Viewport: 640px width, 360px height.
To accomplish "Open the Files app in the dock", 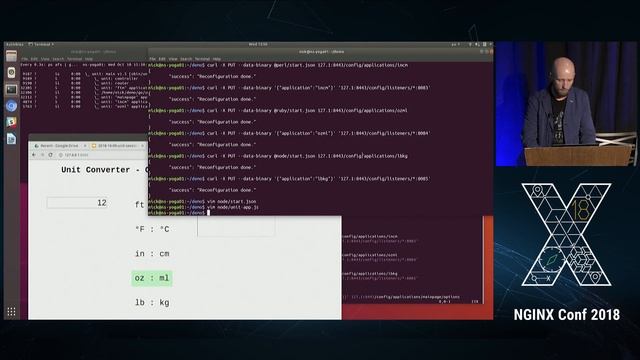I will [11, 56].
